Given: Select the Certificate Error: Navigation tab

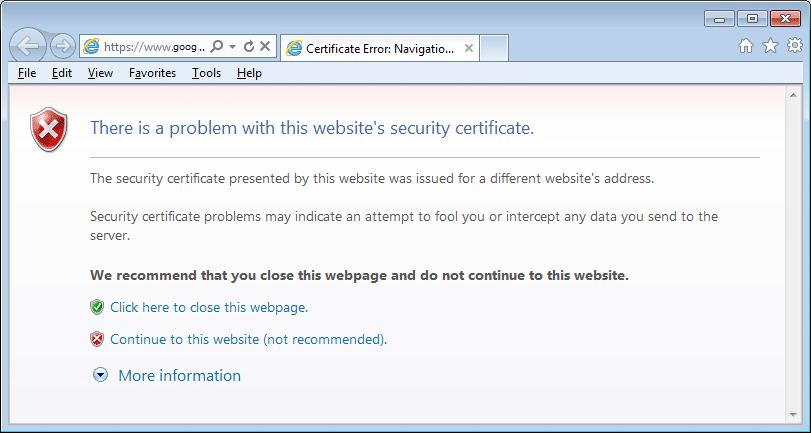Looking at the screenshot, I should pyautogui.click(x=380, y=49).
